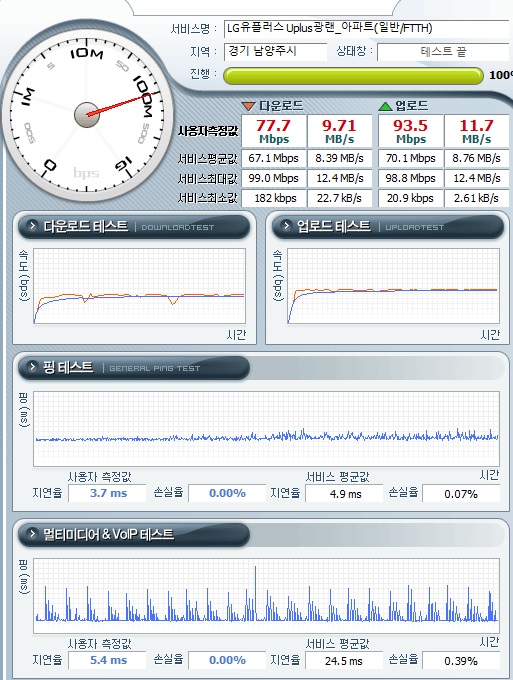The width and height of the screenshot is (513, 680).
Task: Click the 지역 field 경기 남양주시
Action: pos(275,52)
